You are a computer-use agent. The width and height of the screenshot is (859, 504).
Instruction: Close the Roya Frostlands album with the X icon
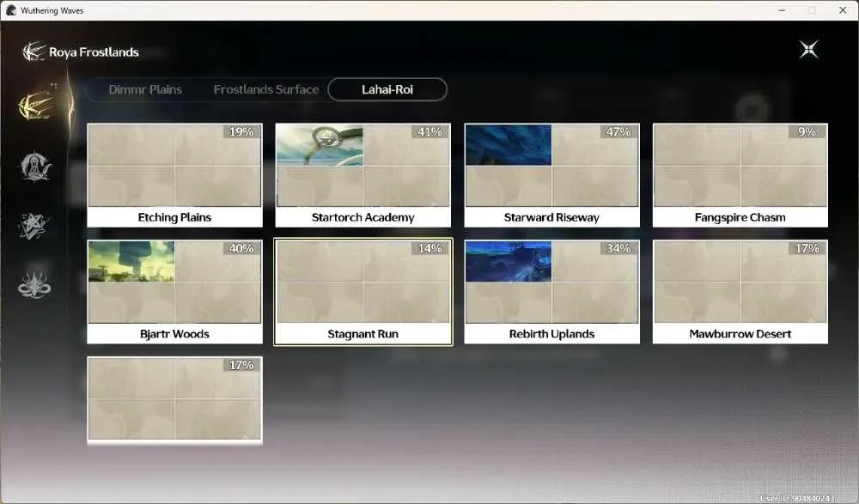coord(808,50)
